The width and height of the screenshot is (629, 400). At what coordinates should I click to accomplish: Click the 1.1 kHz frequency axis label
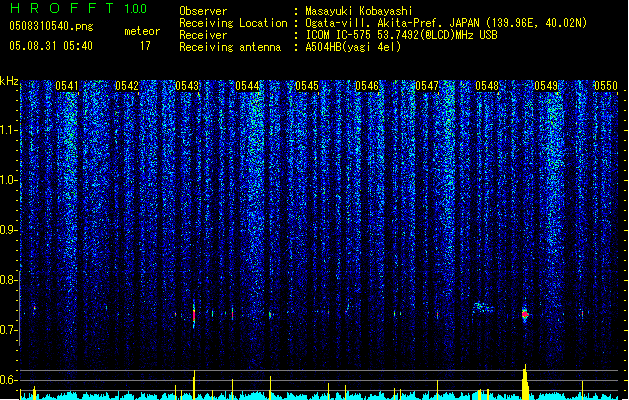point(8,130)
